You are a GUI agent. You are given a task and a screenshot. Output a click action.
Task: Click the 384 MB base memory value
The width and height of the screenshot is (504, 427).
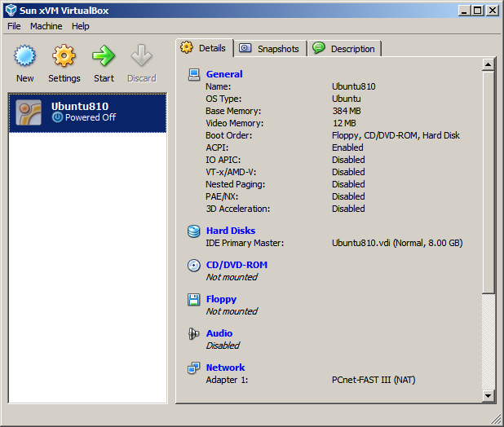[x=347, y=111]
